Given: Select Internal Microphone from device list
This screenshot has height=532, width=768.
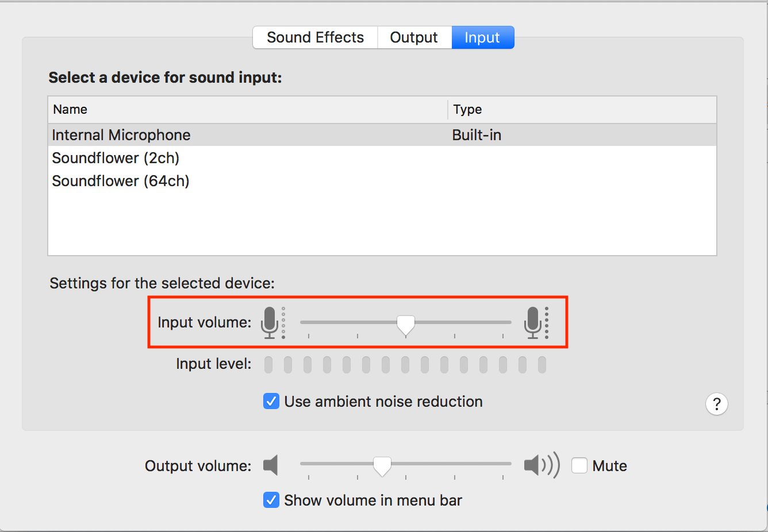Looking at the screenshot, I should [x=121, y=135].
